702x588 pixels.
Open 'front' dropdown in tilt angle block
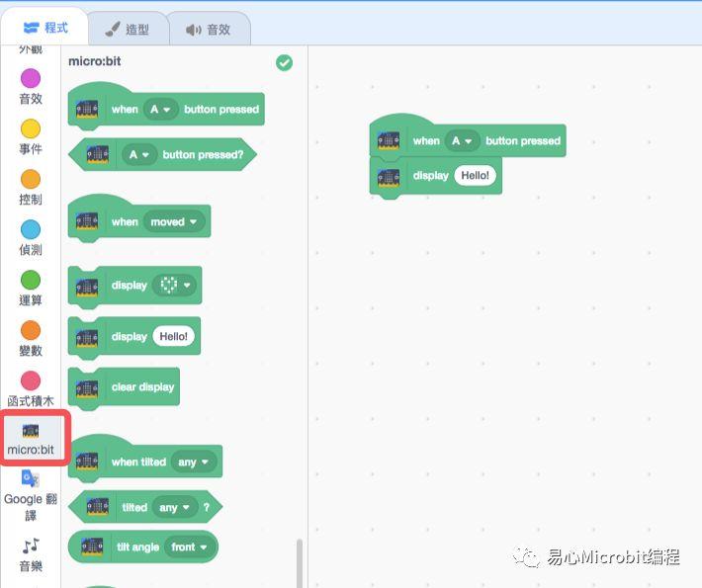189,546
